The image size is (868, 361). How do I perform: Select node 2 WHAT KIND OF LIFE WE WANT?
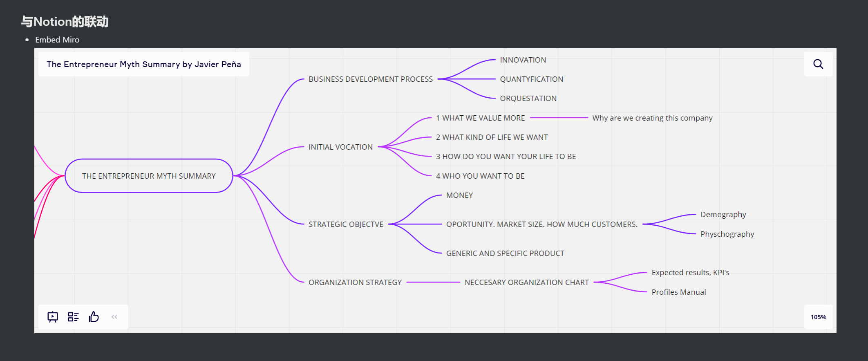[492, 137]
